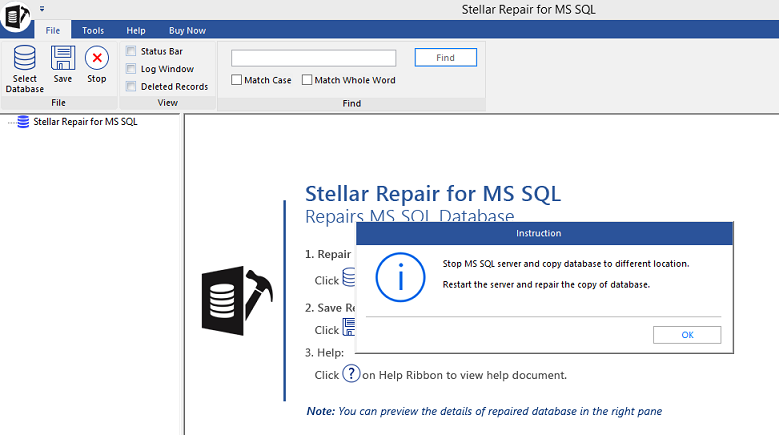Click the "3. Help:" step label
Screen dimensions: 779x435
pyautogui.click(x=324, y=353)
